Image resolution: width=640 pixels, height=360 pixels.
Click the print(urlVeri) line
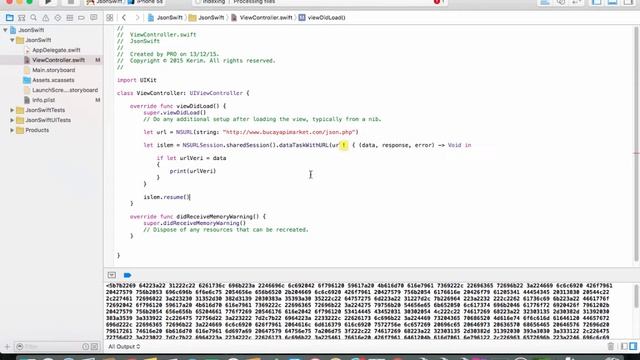pos(193,171)
